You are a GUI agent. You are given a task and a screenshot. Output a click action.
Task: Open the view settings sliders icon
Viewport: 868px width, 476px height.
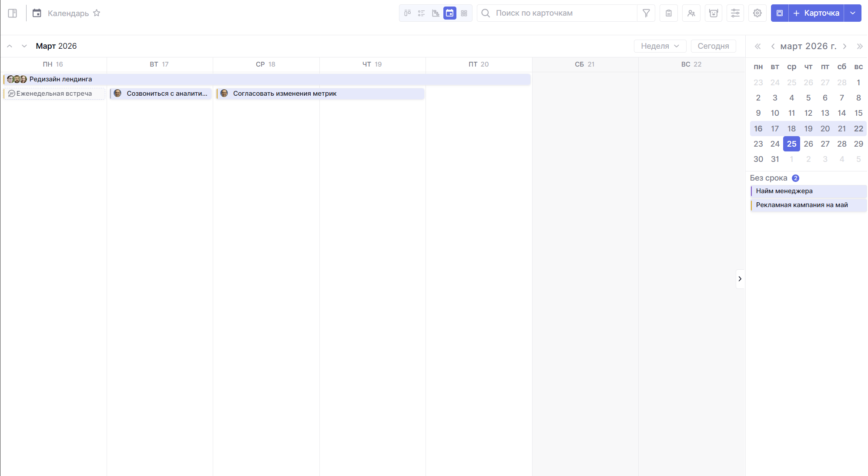click(x=735, y=13)
